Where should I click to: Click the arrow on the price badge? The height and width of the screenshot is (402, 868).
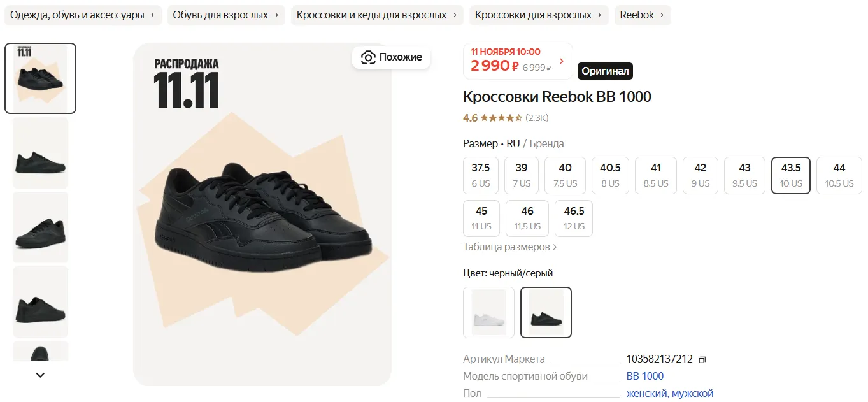point(561,61)
